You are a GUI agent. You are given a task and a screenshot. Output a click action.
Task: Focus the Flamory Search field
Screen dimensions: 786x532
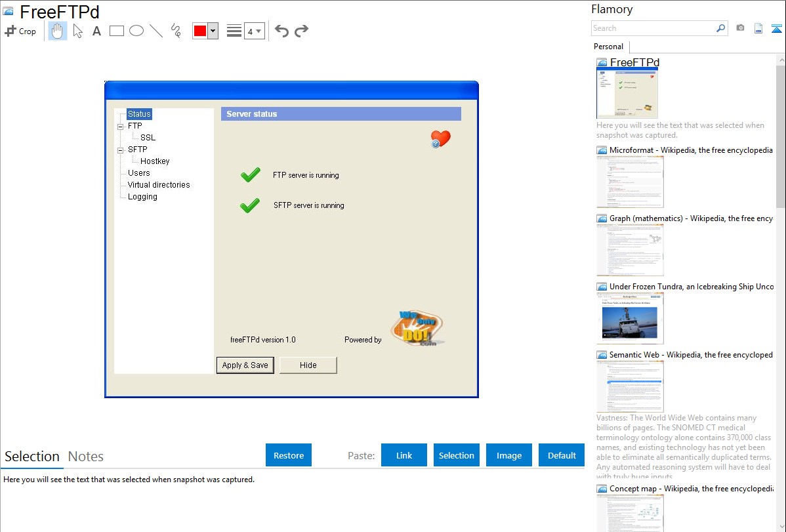click(x=653, y=28)
